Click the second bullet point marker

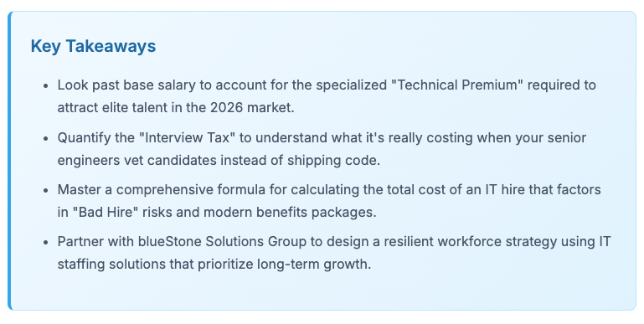[46, 138]
